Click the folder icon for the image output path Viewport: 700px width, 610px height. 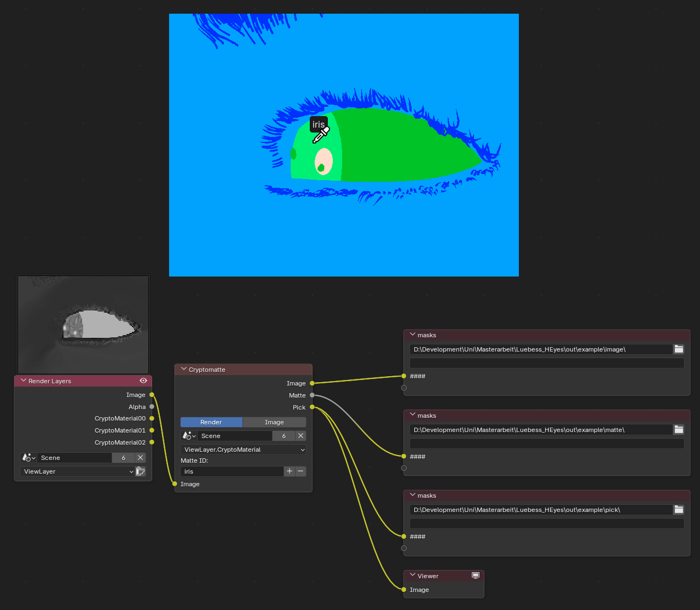click(679, 349)
